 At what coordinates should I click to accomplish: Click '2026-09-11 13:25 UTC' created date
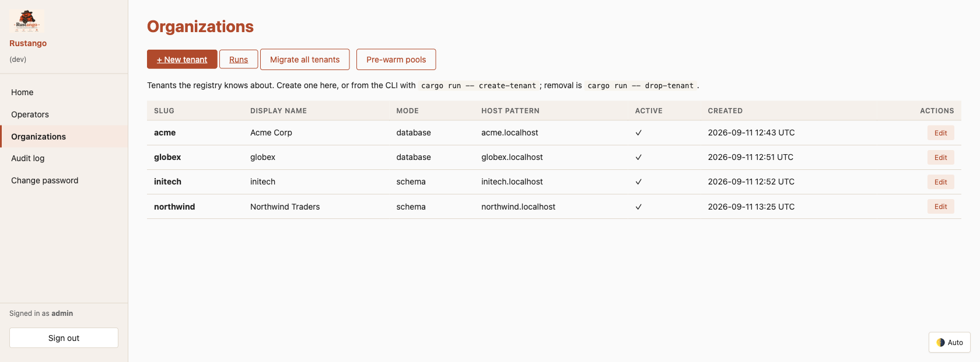(x=751, y=207)
